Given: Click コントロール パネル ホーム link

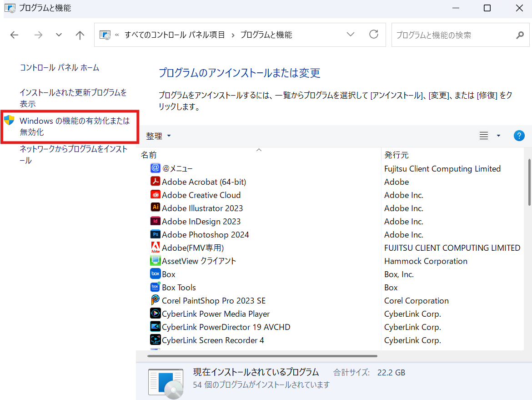Looking at the screenshot, I should pyautogui.click(x=59, y=68).
